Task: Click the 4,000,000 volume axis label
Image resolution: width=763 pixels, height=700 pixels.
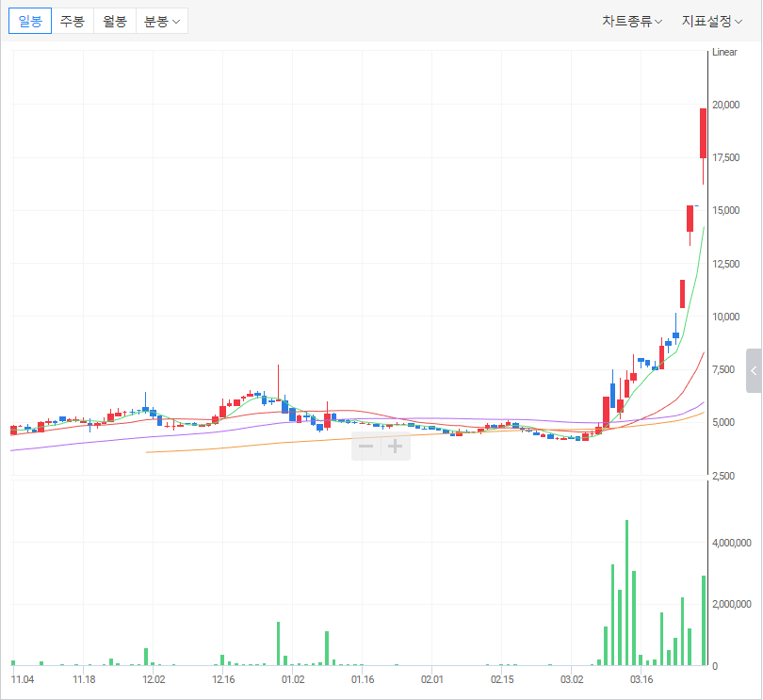Action: 731,543
